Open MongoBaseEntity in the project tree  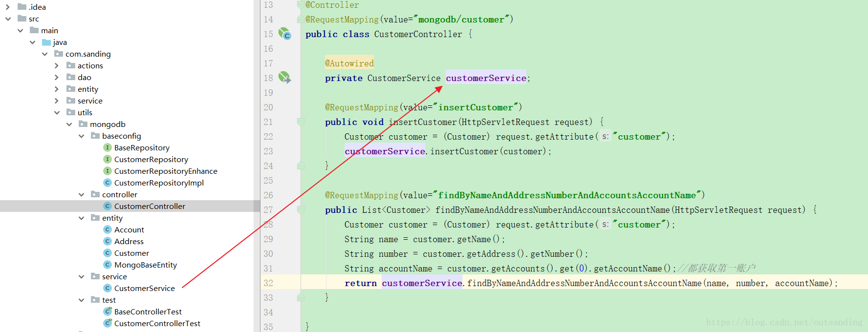click(x=145, y=265)
